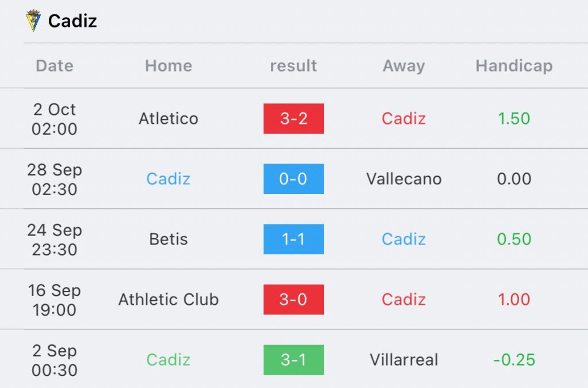Open the green 3-1 result badge
Image resolution: width=588 pixels, height=388 pixels.
[293, 360]
